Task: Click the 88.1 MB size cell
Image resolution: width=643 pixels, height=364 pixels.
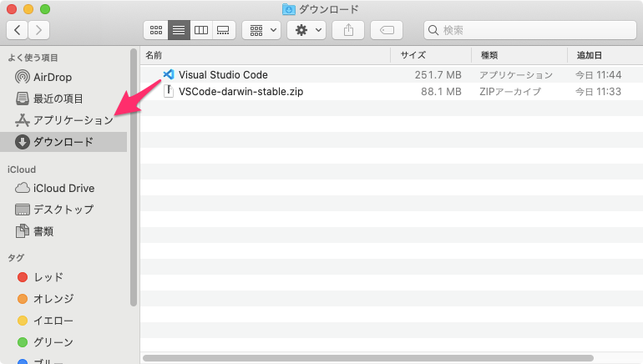Action: tap(441, 91)
